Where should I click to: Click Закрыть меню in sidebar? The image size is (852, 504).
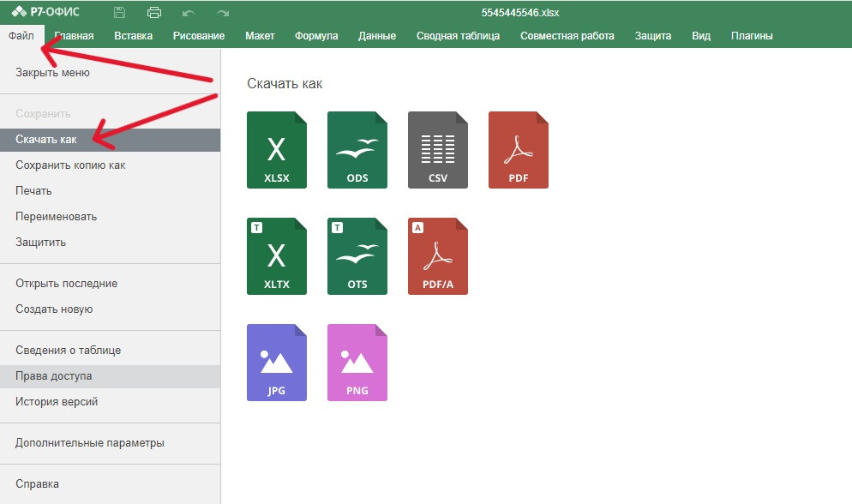coord(52,73)
